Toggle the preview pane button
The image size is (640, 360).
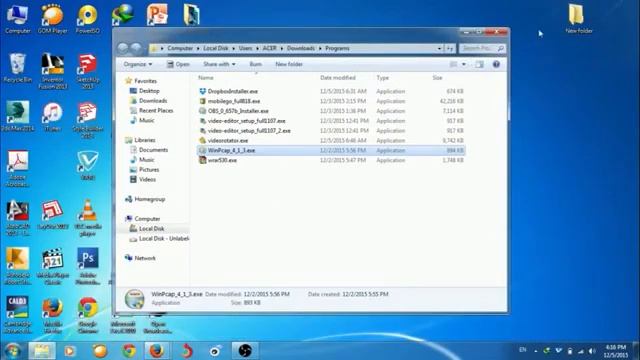click(x=479, y=64)
